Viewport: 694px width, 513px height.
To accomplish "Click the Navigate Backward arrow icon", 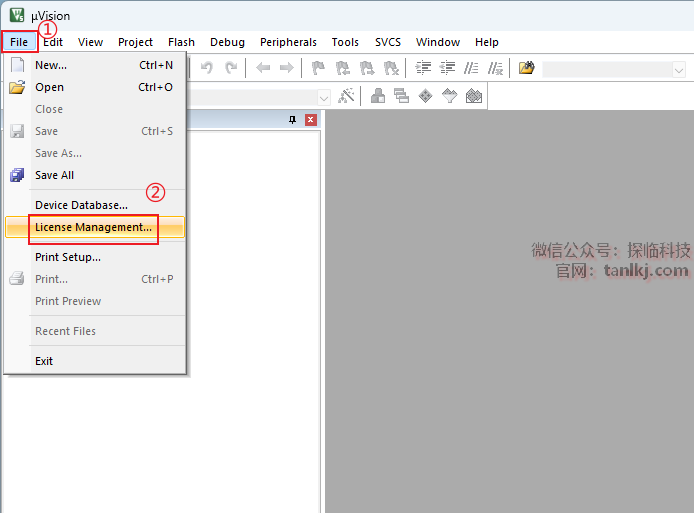I will (263, 68).
